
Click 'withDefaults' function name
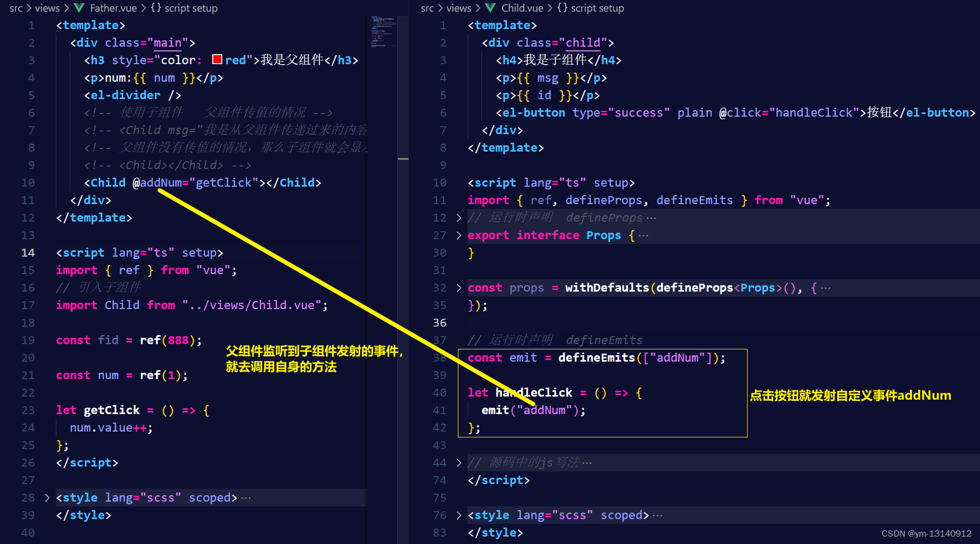(607, 287)
